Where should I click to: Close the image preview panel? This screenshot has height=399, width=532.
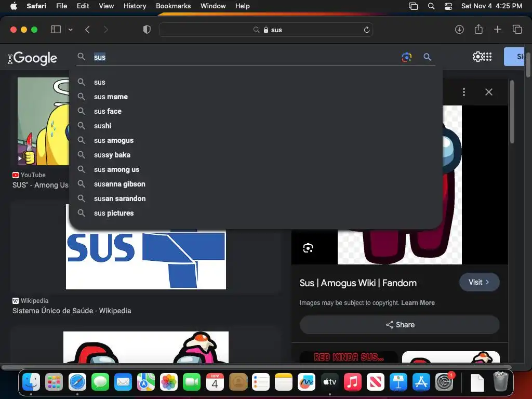[488, 92]
